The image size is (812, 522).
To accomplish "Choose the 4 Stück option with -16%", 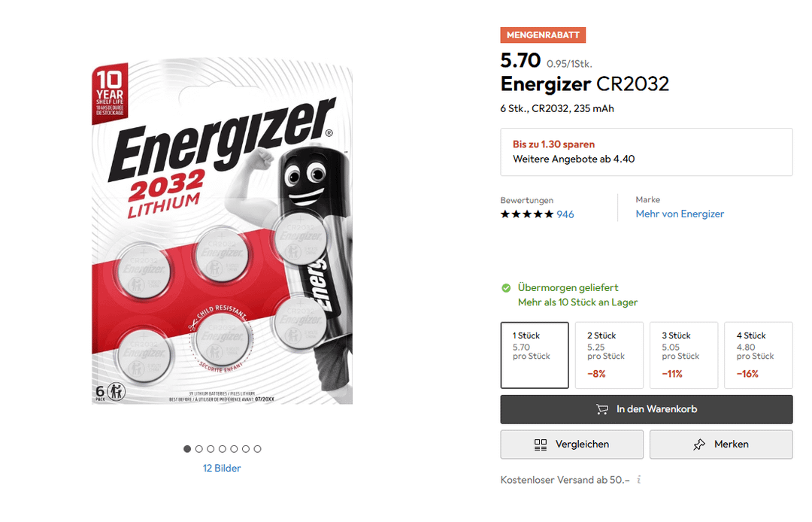I will point(758,355).
